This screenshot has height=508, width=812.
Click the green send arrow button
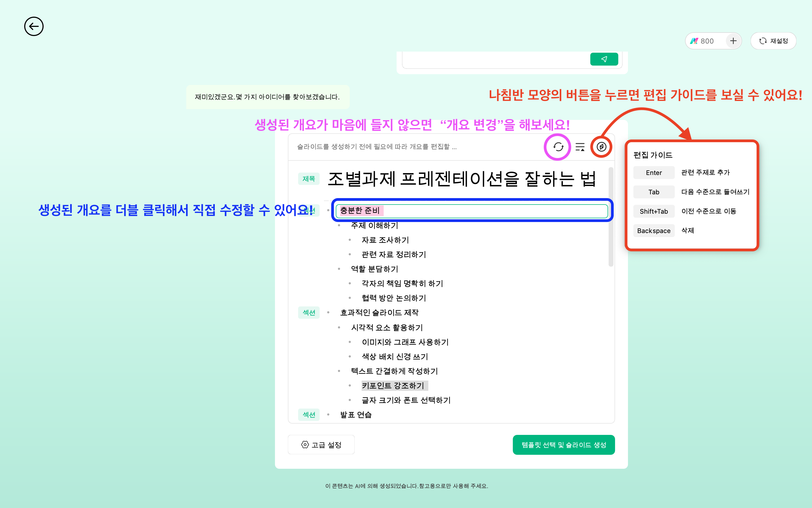pyautogui.click(x=604, y=59)
